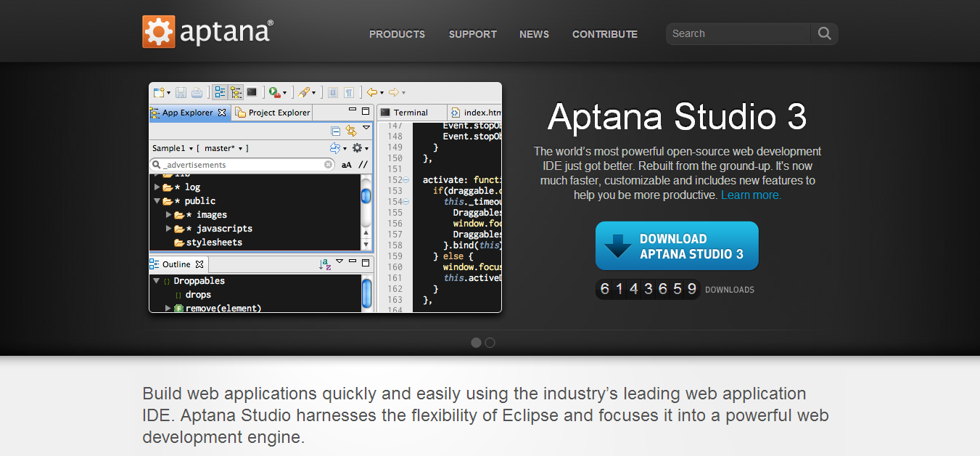Close the Outline tab with its X
This screenshot has width=980, height=456.
pyautogui.click(x=199, y=264)
